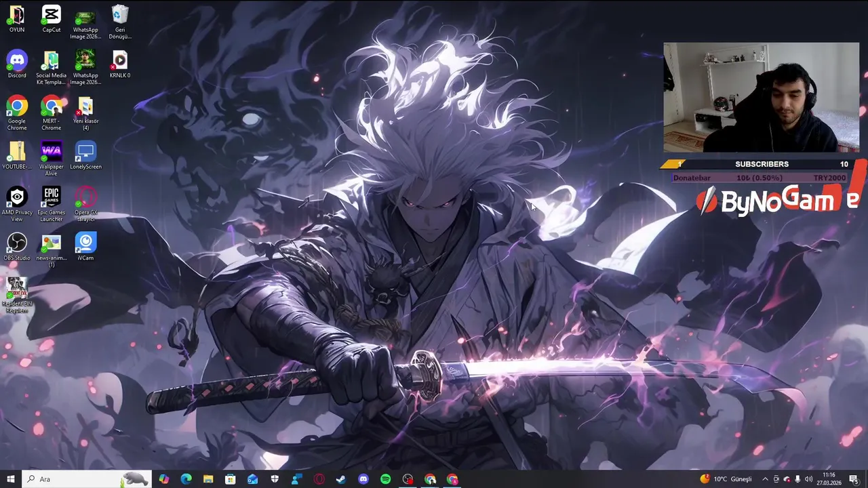868x488 pixels.
Task: Click the Ara search box
Action: (86, 479)
